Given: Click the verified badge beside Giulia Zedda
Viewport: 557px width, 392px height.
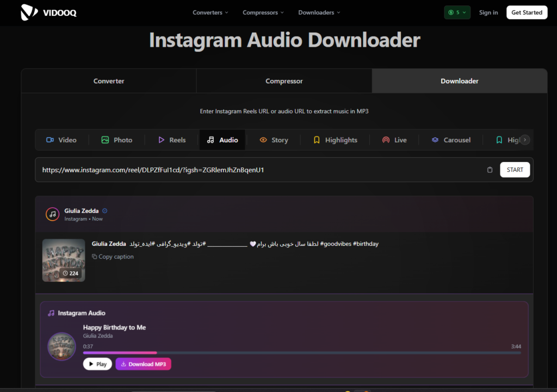Looking at the screenshot, I should (105, 211).
